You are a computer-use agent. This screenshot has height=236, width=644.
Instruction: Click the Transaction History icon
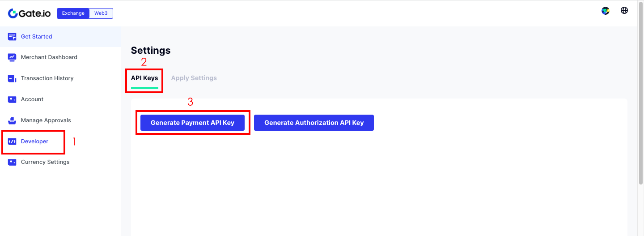(x=12, y=78)
